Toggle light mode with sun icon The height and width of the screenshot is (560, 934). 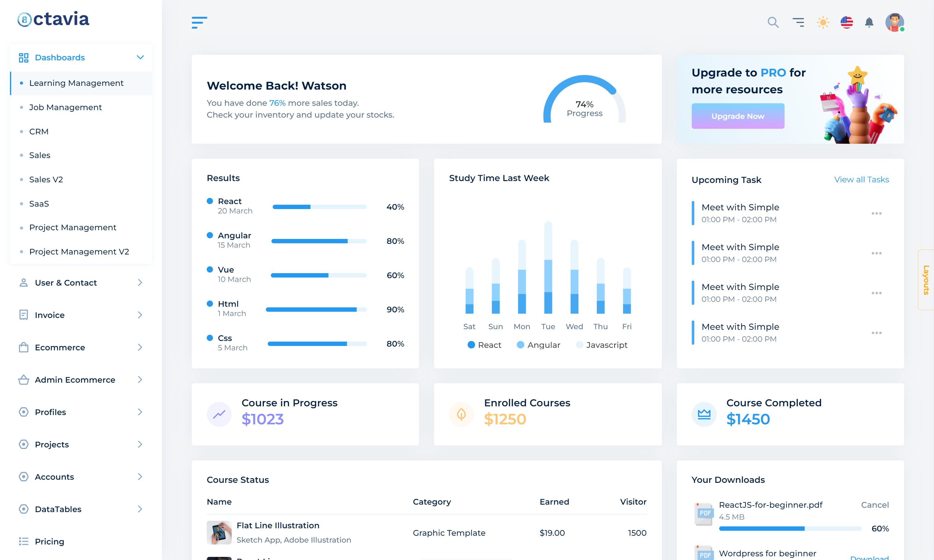coord(823,22)
